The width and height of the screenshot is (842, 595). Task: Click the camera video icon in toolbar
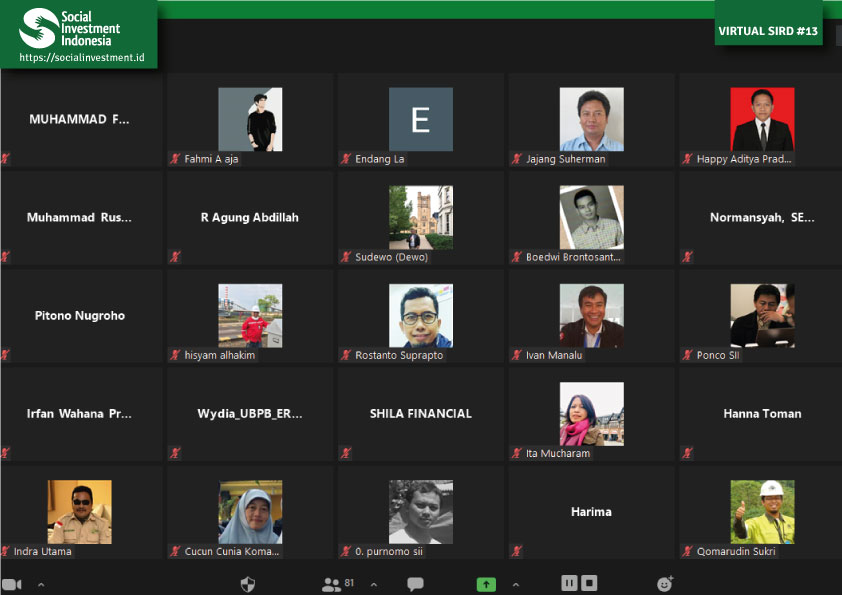point(11,584)
